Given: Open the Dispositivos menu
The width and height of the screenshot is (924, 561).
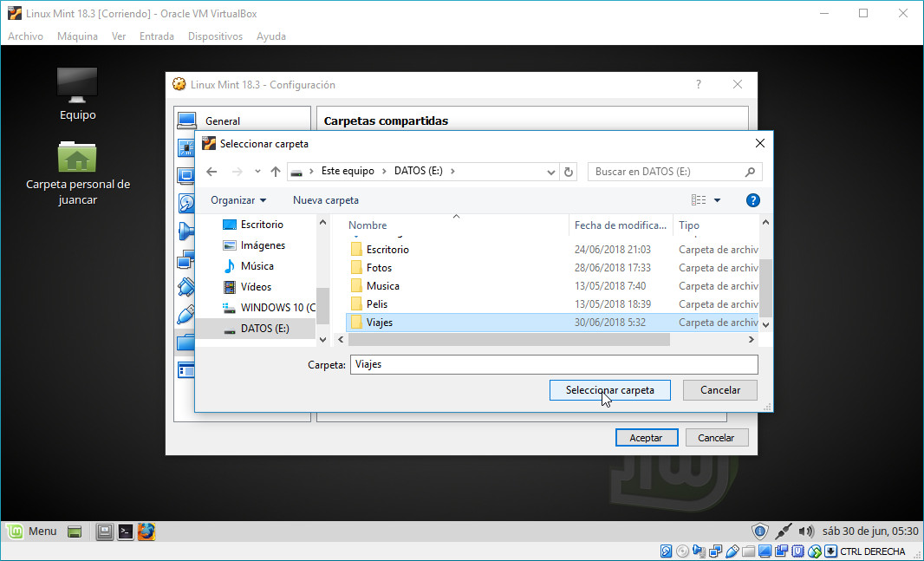Looking at the screenshot, I should click(215, 36).
